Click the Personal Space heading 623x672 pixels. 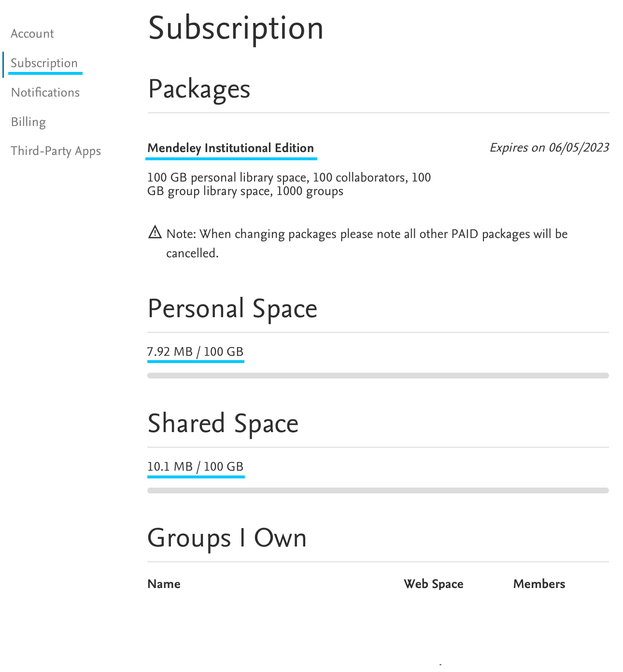point(233,309)
